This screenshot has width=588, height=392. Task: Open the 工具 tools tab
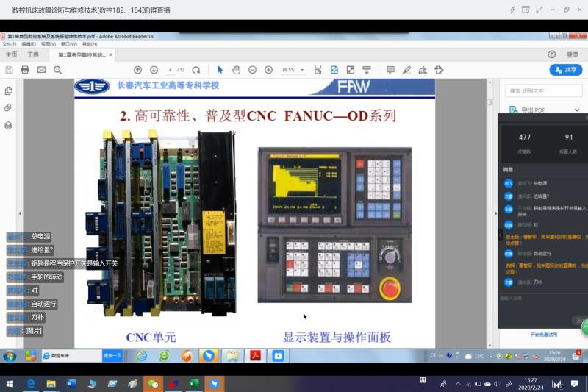[33, 54]
